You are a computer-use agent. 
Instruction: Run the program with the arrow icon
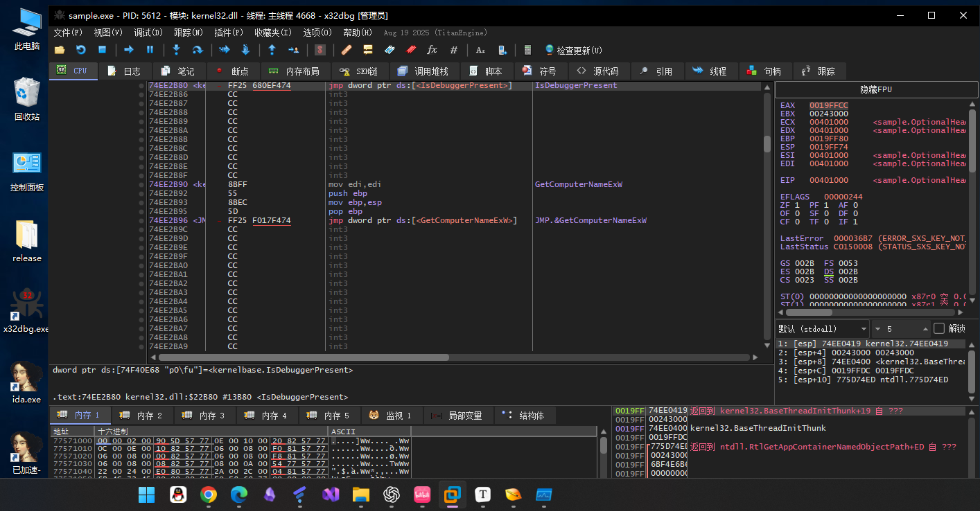(128, 50)
